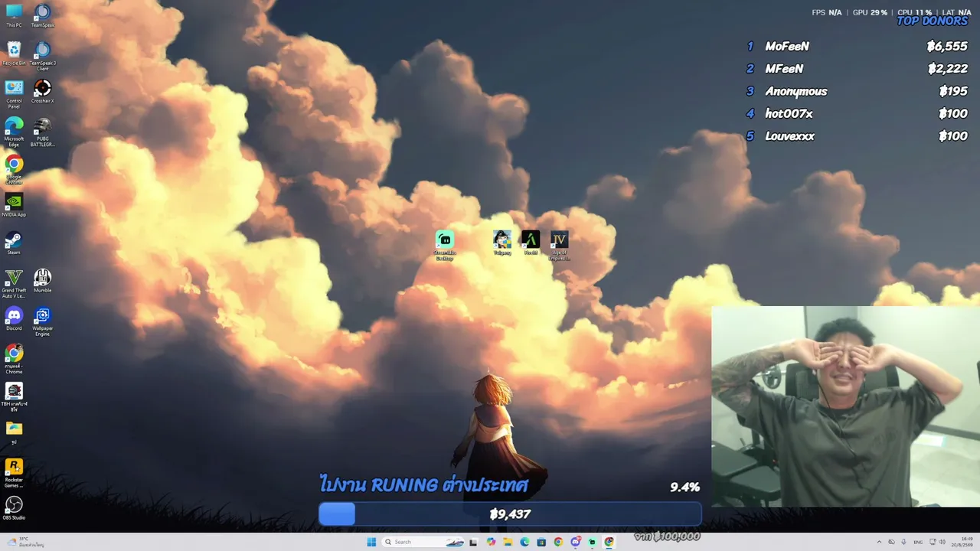980x551 pixels.
Task: Open the Discord desktop shortcut
Action: click(x=14, y=318)
